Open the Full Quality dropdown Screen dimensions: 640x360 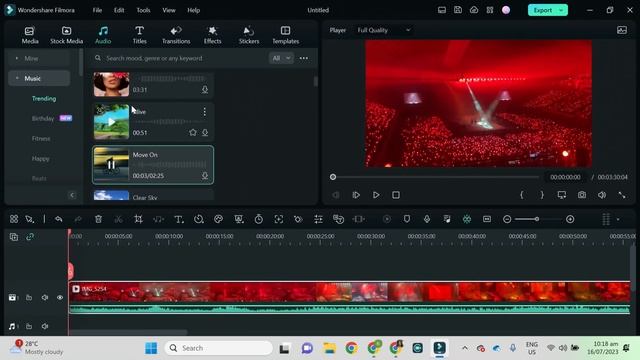(x=383, y=30)
